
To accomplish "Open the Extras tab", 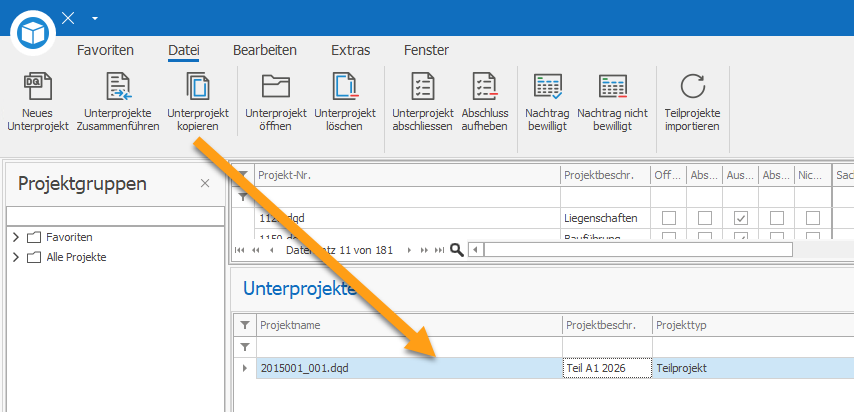I will (350, 51).
